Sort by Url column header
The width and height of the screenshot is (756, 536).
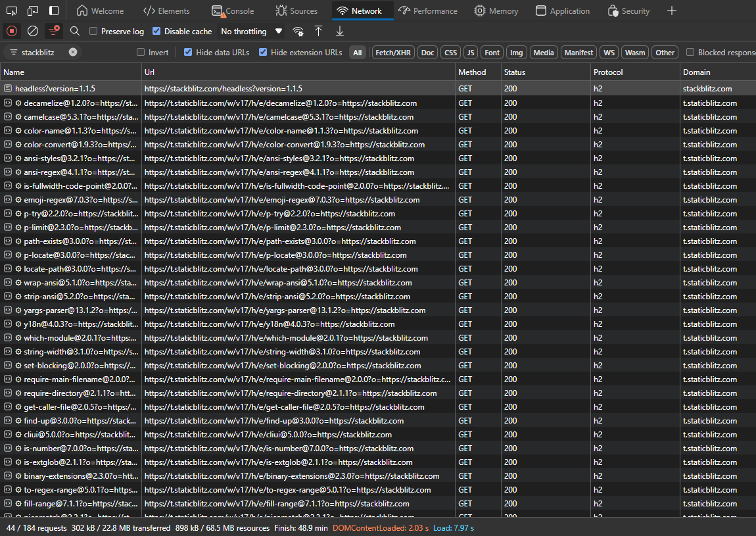[x=298, y=72]
